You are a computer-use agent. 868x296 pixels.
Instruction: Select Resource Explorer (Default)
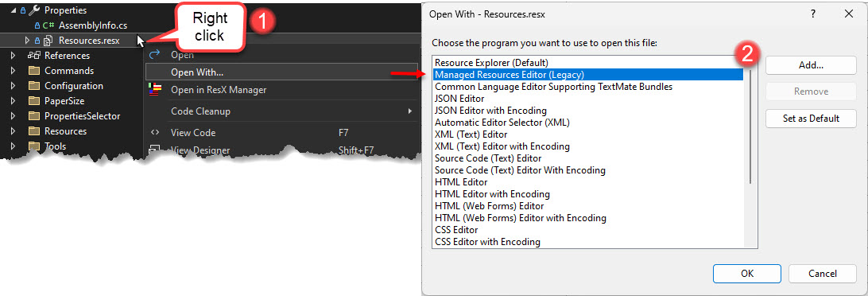(x=588, y=63)
